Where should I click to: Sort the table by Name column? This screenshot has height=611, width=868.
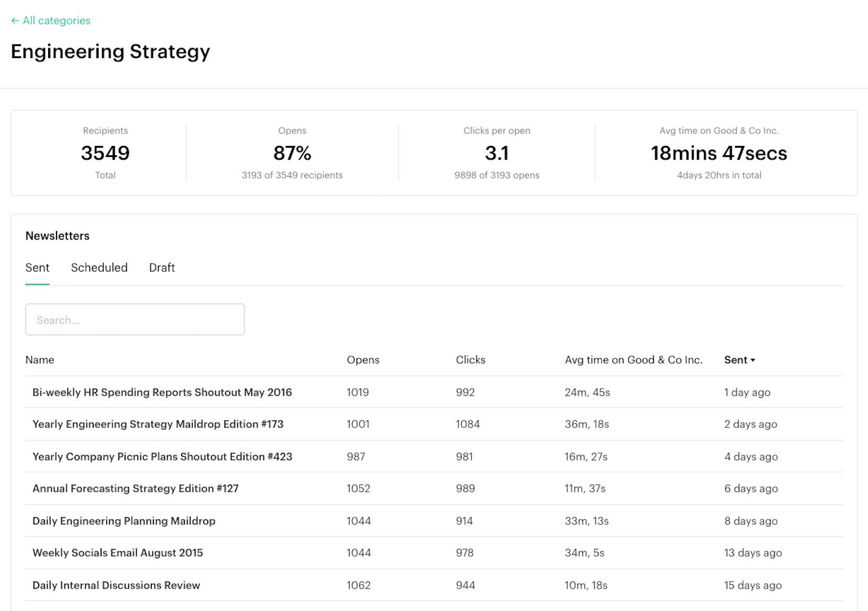click(x=40, y=360)
